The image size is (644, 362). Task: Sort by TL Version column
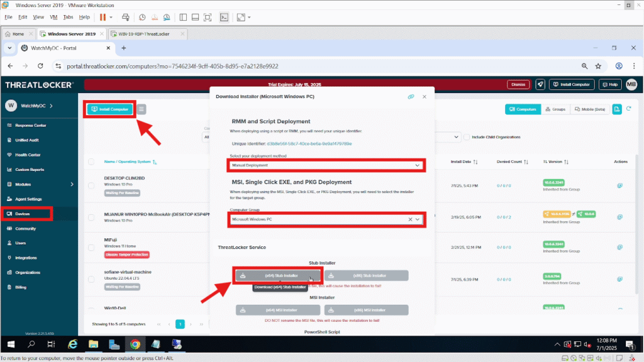click(x=556, y=162)
